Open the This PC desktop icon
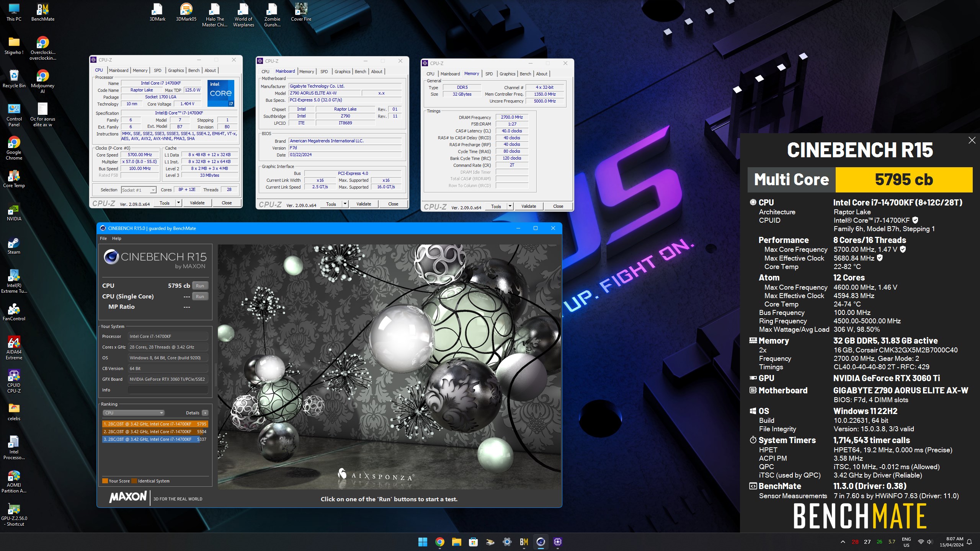The width and height of the screenshot is (980, 551). coord(14,12)
